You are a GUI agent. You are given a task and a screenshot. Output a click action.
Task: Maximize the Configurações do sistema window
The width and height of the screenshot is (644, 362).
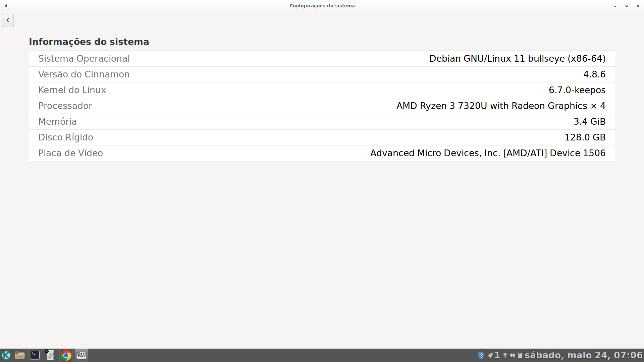[x=627, y=6]
